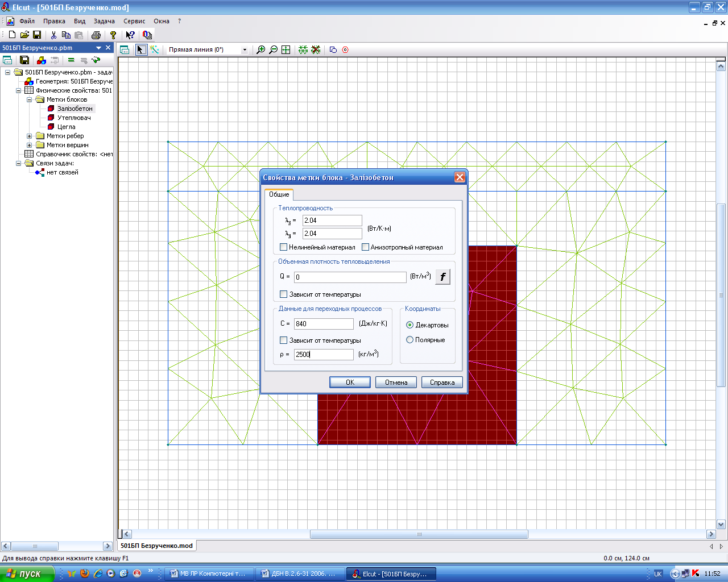This screenshot has height=582, width=728.
Task: Select Полярные coordinates radio button
Action: click(409, 340)
